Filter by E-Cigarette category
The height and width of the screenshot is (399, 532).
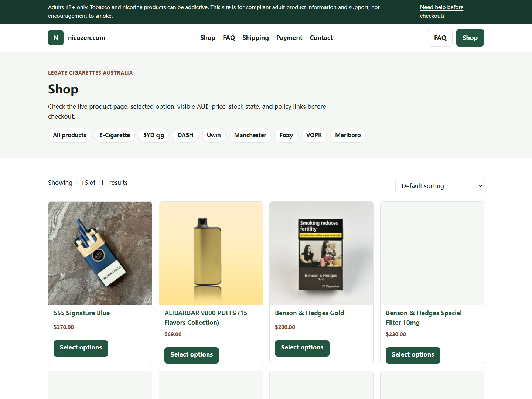pyautogui.click(x=115, y=135)
